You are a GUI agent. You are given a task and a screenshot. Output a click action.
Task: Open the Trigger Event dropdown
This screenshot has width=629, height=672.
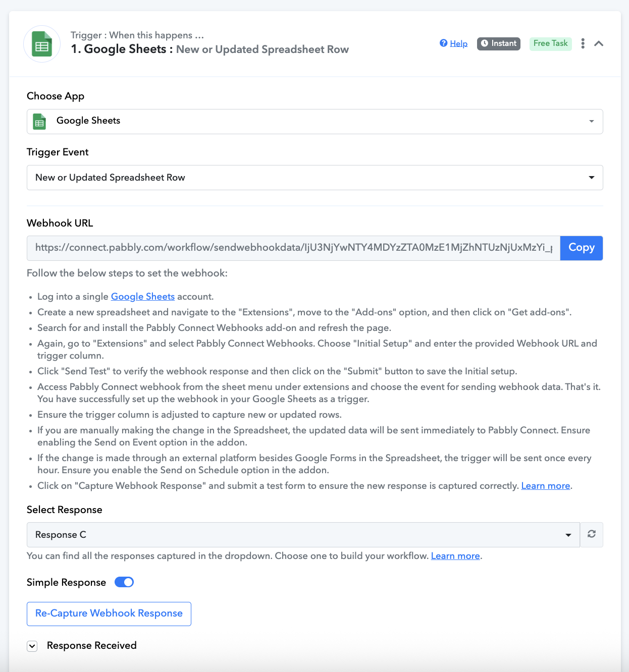315,178
